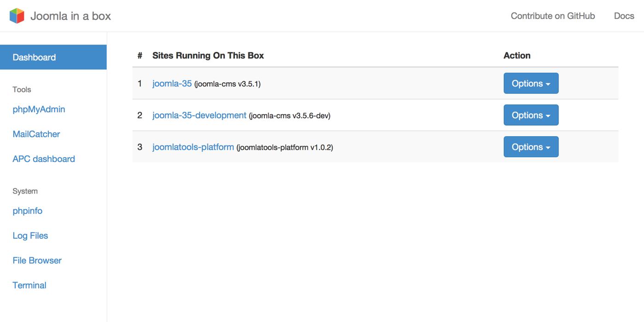Open Contribute on GitHub link
The image size is (644, 322).
(x=552, y=16)
